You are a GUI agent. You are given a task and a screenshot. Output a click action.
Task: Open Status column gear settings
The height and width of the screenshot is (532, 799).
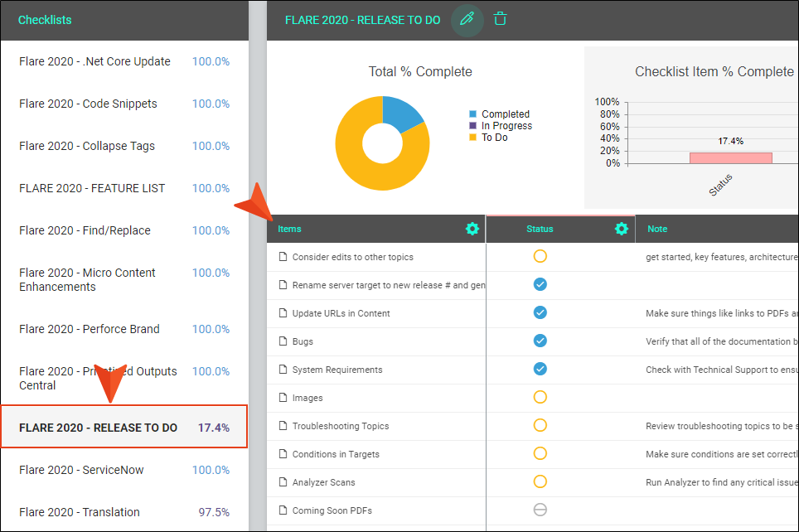click(x=621, y=229)
